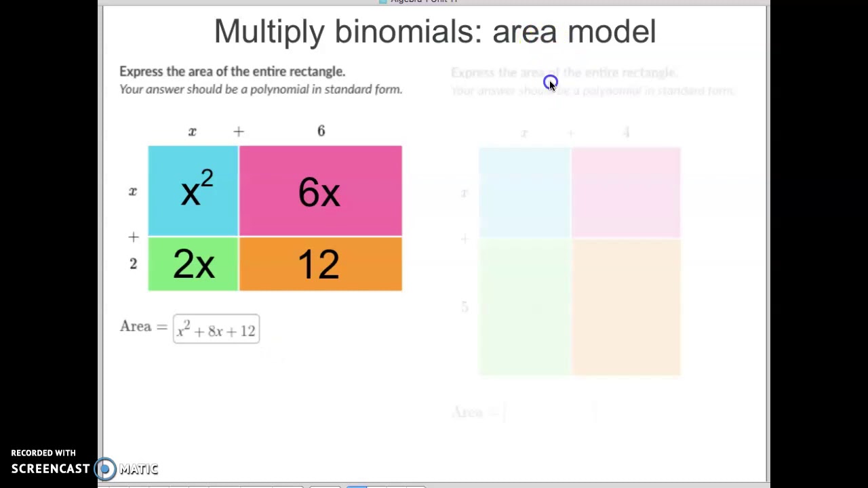Click the faded light-blue cell in second model

[524, 192]
